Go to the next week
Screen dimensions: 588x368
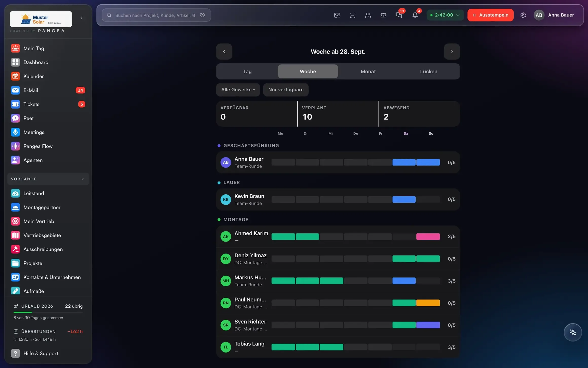(452, 52)
